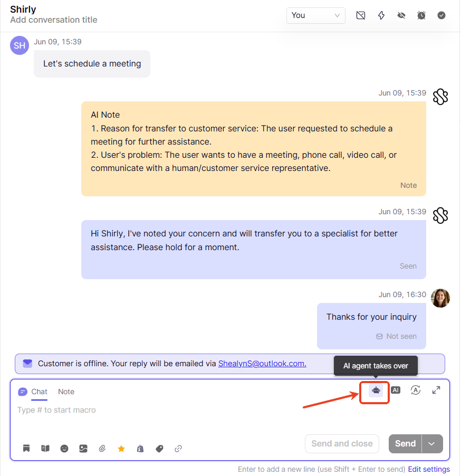Open the emoji picker icon
The image size is (461, 476).
pos(64,449)
